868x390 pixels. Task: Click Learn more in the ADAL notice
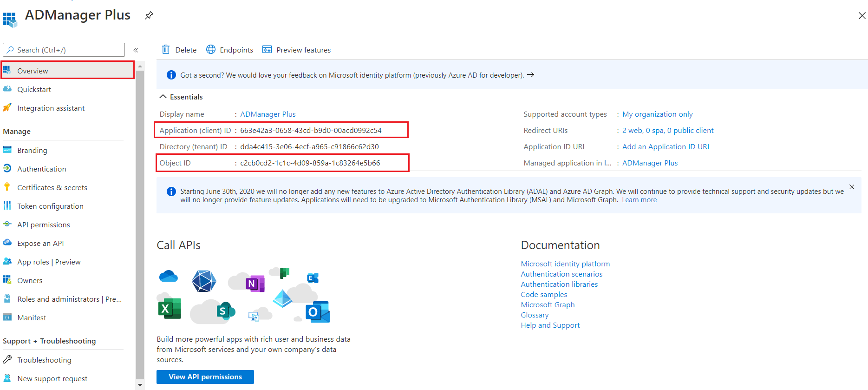pyautogui.click(x=639, y=200)
